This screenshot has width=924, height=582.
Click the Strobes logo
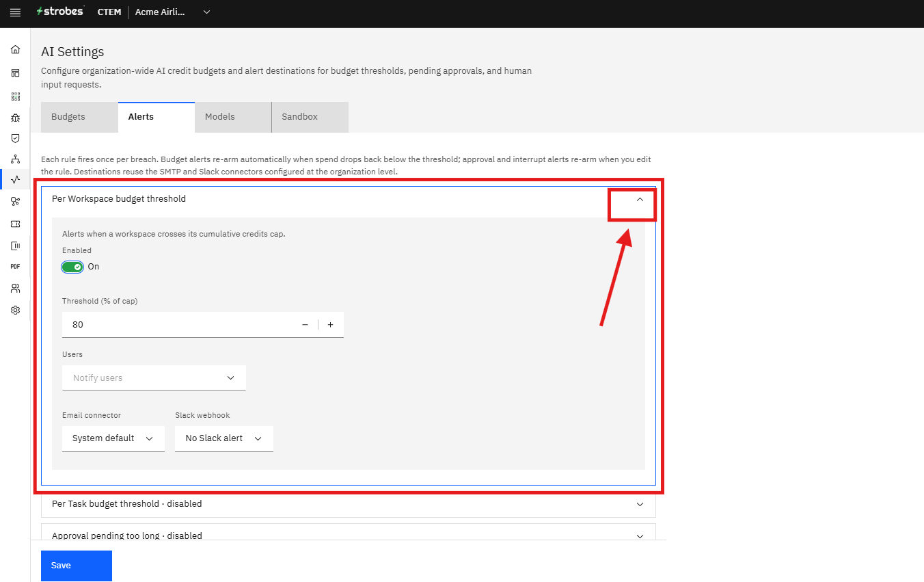60,12
